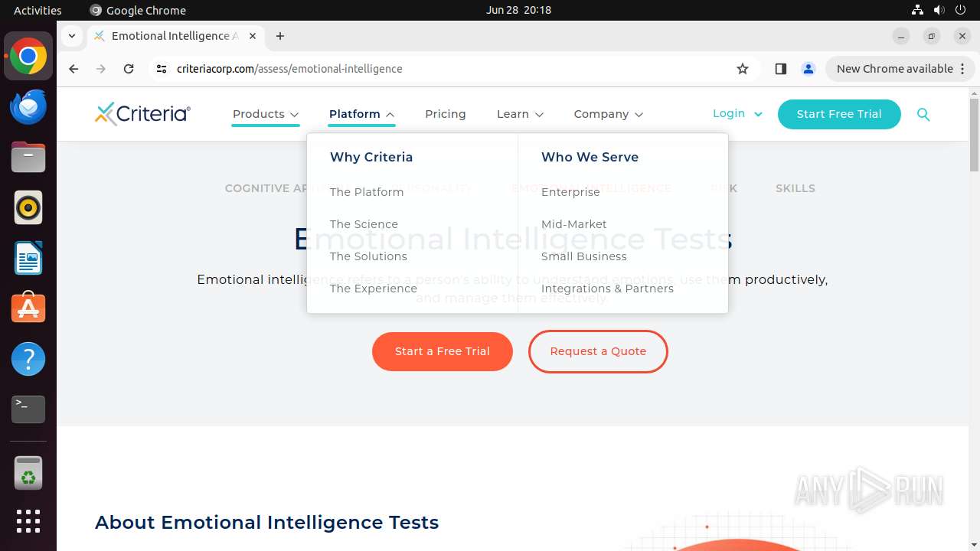Open the Skills assessment tab

point(795,188)
